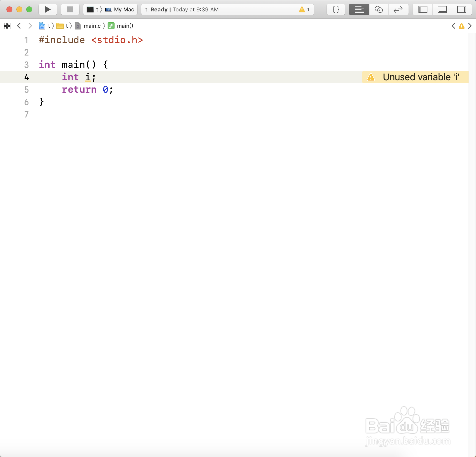Click Unused variable 'i' warning banner
Viewport: 476px width, 457px height.
click(x=420, y=77)
